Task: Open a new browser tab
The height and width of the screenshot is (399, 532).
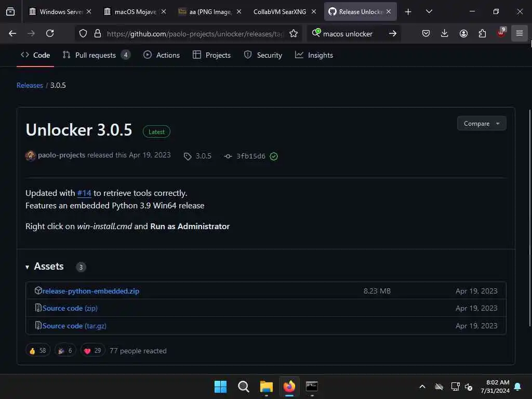Action: click(408, 12)
